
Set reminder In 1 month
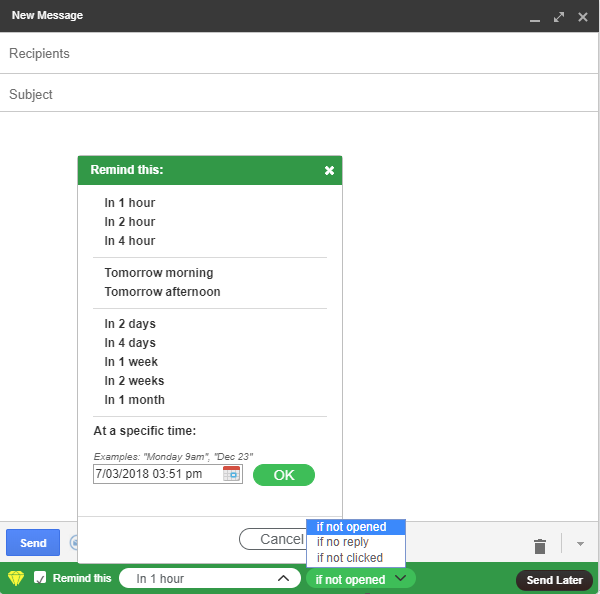coord(135,400)
